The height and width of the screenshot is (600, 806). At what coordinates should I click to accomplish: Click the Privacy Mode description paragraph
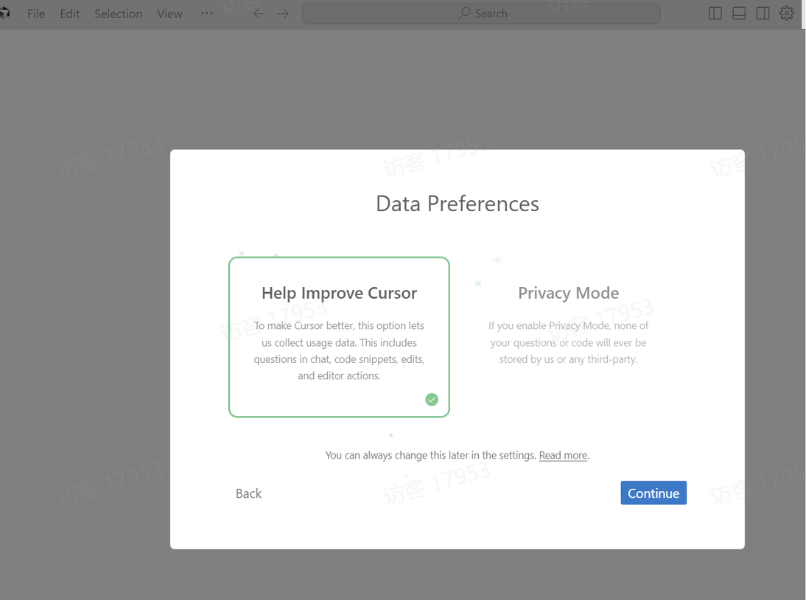[x=568, y=342]
